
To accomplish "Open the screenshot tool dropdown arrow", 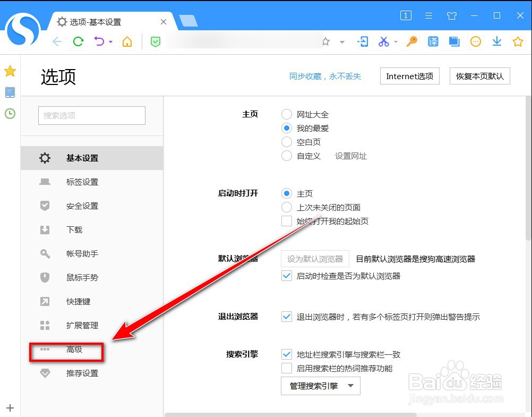I will tap(396, 41).
